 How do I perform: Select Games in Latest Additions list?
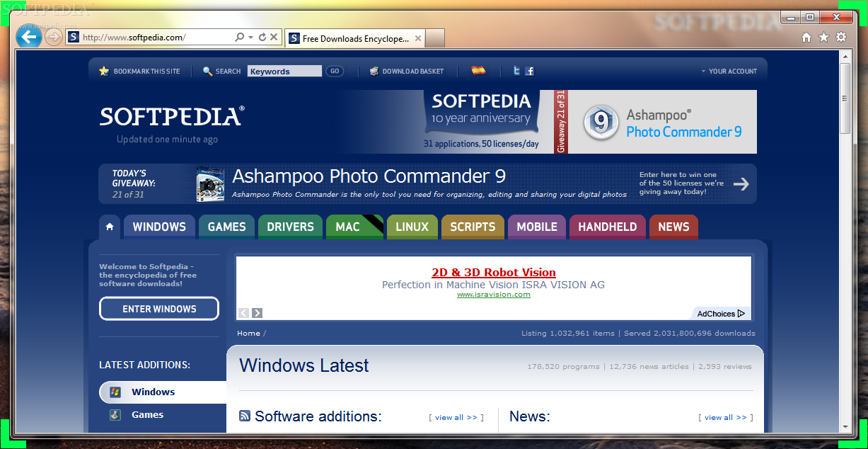[x=147, y=415]
